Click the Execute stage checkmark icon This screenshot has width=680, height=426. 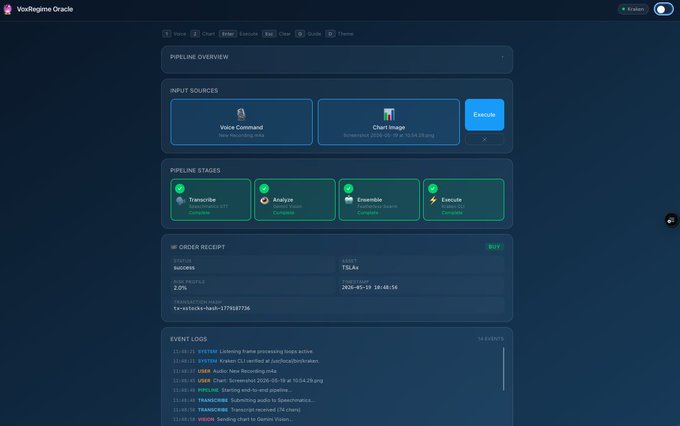[x=432, y=188]
